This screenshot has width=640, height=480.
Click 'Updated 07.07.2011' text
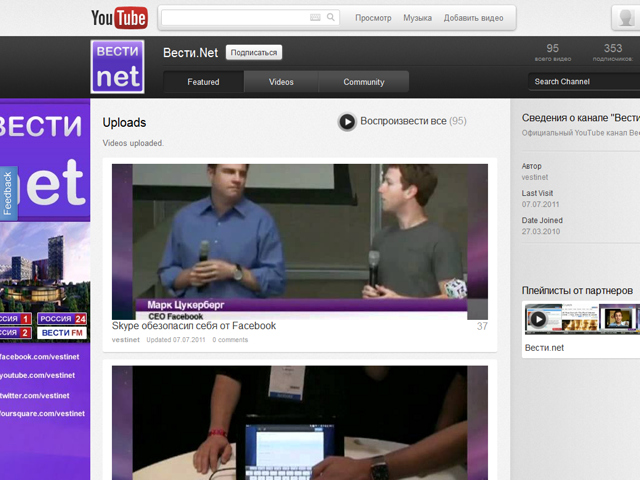point(176,340)
